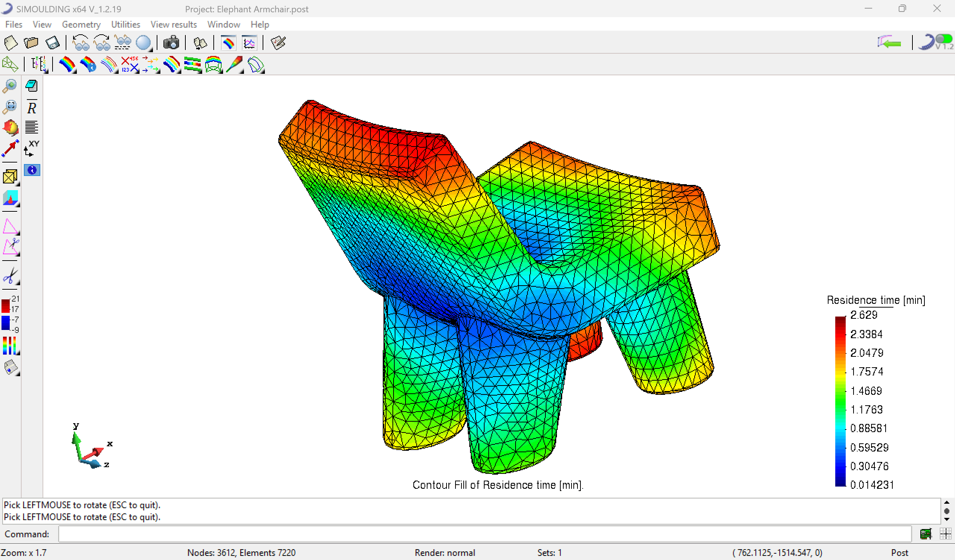Open the Geometry menu
955x560 pixels.
point(81,25)
